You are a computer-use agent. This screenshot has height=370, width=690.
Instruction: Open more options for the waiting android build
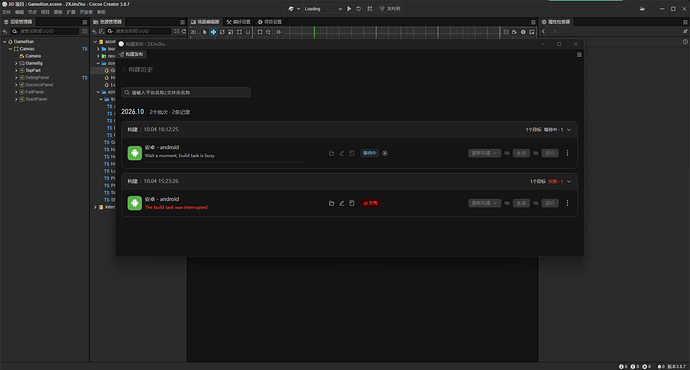point(567,153)
